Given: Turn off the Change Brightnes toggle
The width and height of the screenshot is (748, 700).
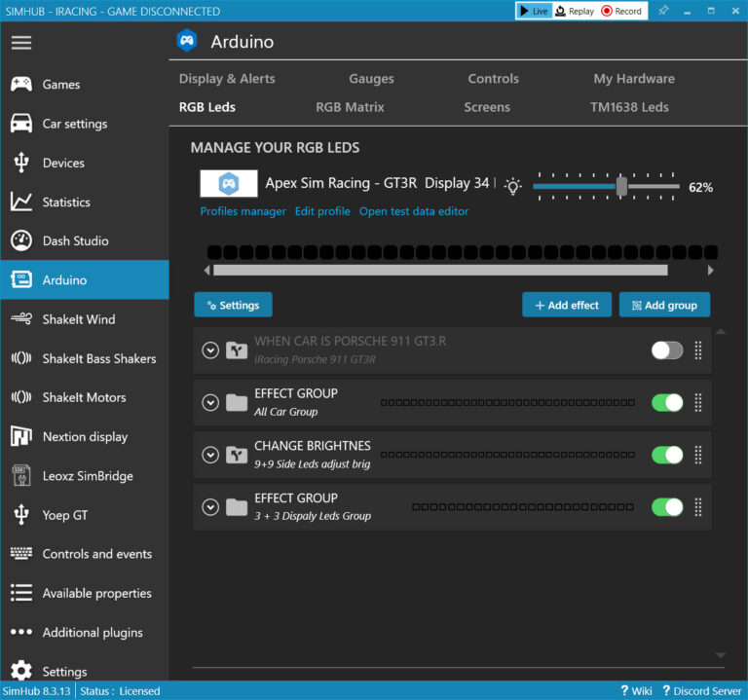Looking at the screenshot, I should (x=667, y=455).
